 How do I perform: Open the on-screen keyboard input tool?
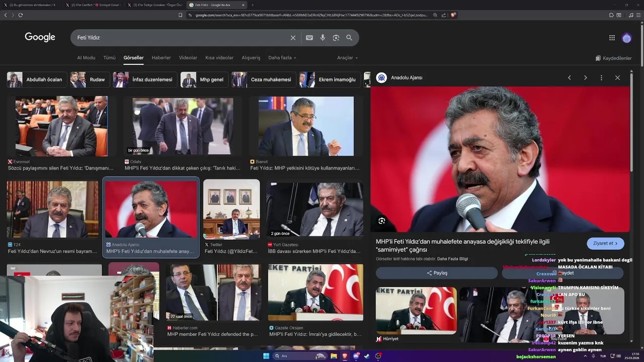pos(309,38)
